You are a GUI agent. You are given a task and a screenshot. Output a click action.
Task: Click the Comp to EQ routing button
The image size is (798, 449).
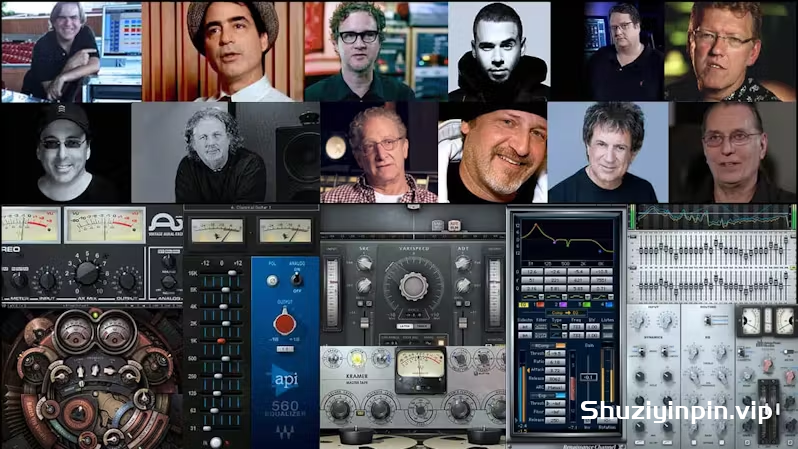tap(566, 313)
